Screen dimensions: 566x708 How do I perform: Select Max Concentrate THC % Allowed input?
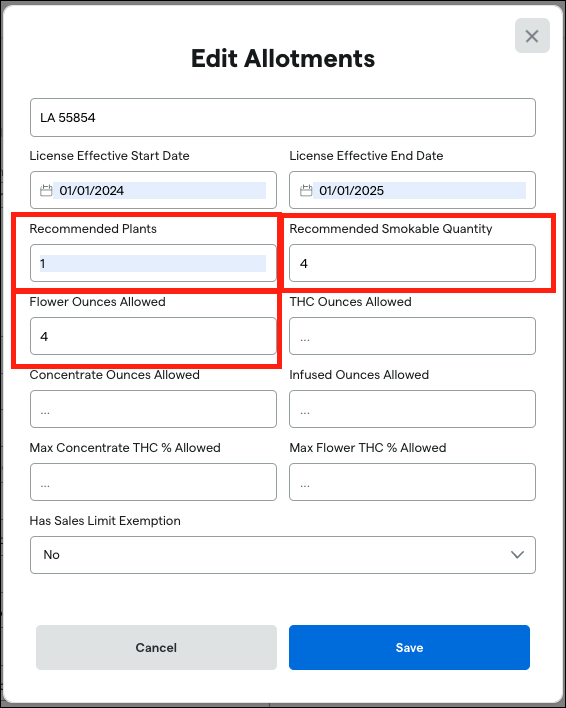[153, 482]
